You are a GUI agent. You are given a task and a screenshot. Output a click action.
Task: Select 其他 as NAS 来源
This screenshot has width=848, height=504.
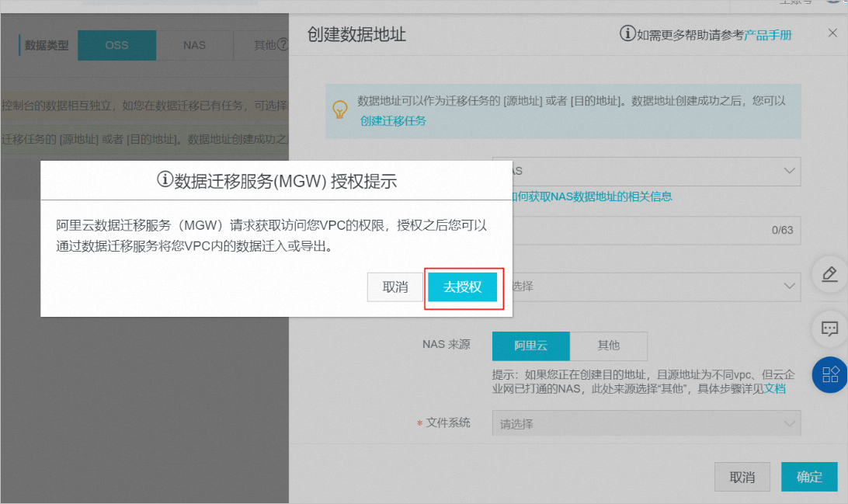pyautogui.click(x=608, y=346)
